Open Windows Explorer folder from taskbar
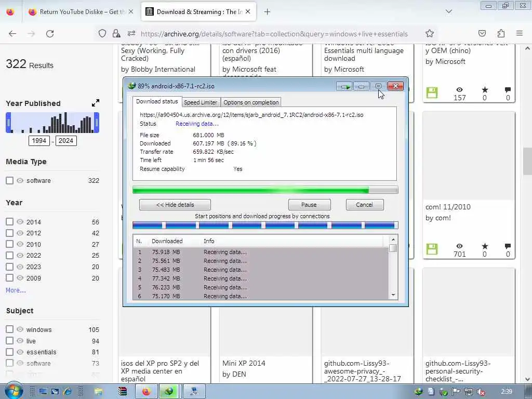 [x=98, y=392]
